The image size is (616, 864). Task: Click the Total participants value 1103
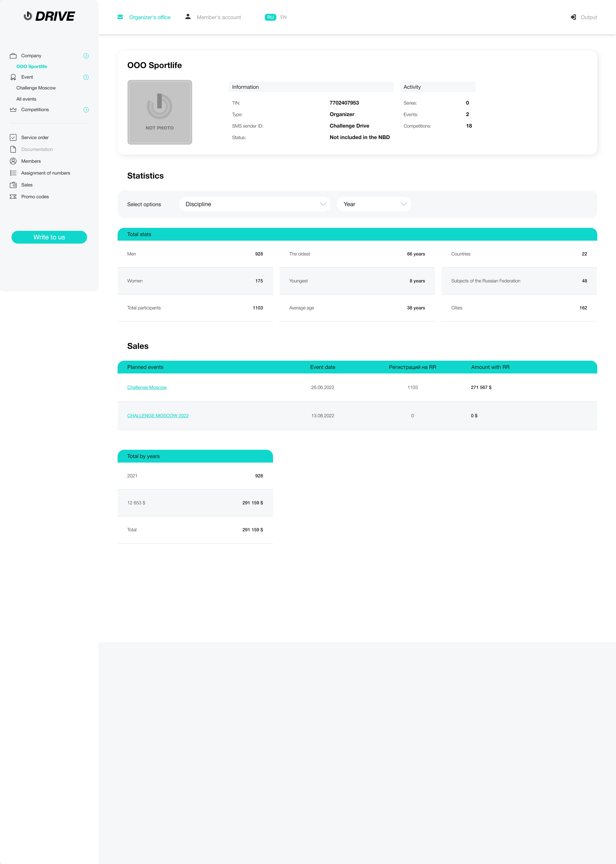(258, 308)
